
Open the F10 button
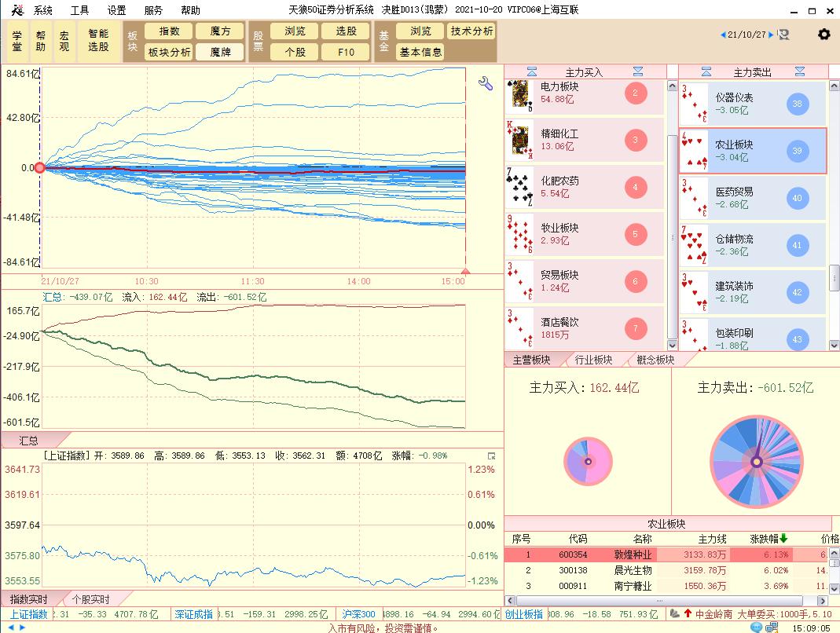(x=346, y=53)
